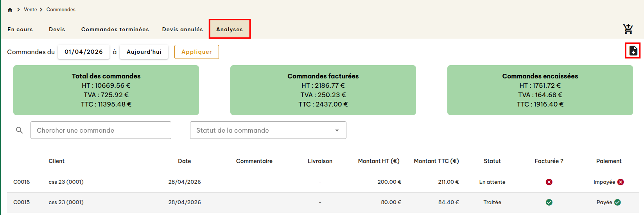Open the Aujourd'hui end date picker
Image resolution: width=644 pixels, height=215 pixels.
pyautogui.click(x=144, y=52)
